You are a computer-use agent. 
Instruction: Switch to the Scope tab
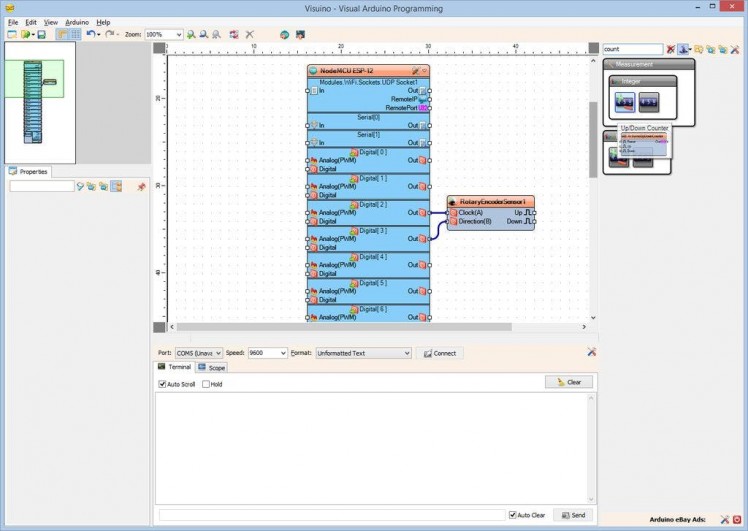211,367
